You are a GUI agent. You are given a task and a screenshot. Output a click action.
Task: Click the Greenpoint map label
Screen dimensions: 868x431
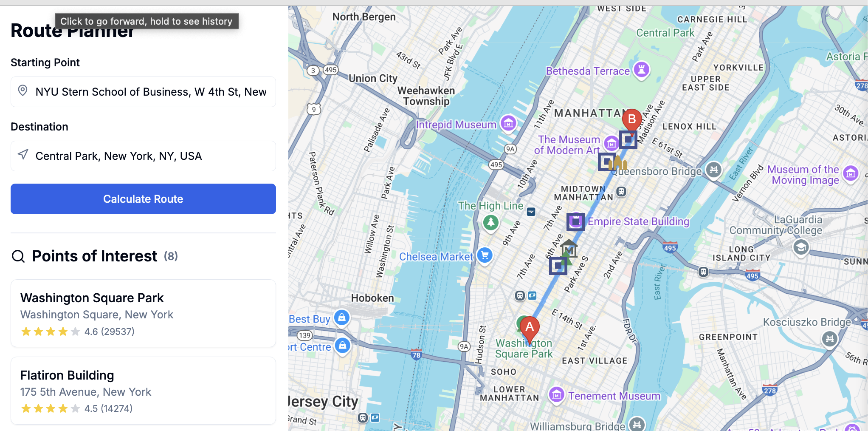click(x=728, y=337)
